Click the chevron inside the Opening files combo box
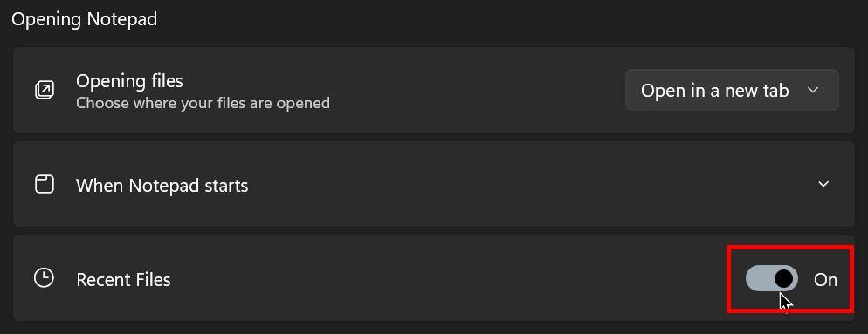 point(813,90)
